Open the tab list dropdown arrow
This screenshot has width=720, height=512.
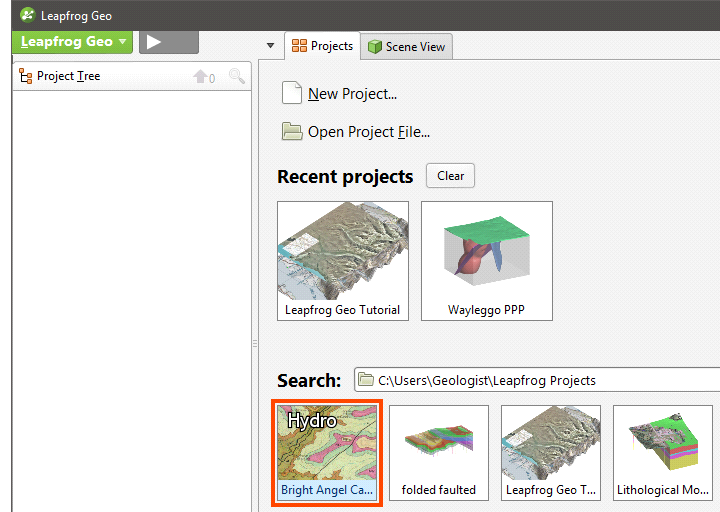(270, 45)
